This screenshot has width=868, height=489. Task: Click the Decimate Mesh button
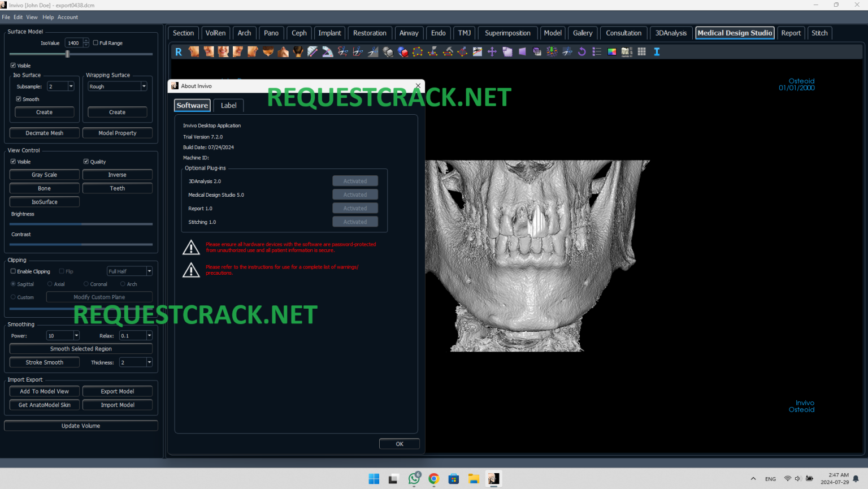pyautogui.click(x=44, y=133)
